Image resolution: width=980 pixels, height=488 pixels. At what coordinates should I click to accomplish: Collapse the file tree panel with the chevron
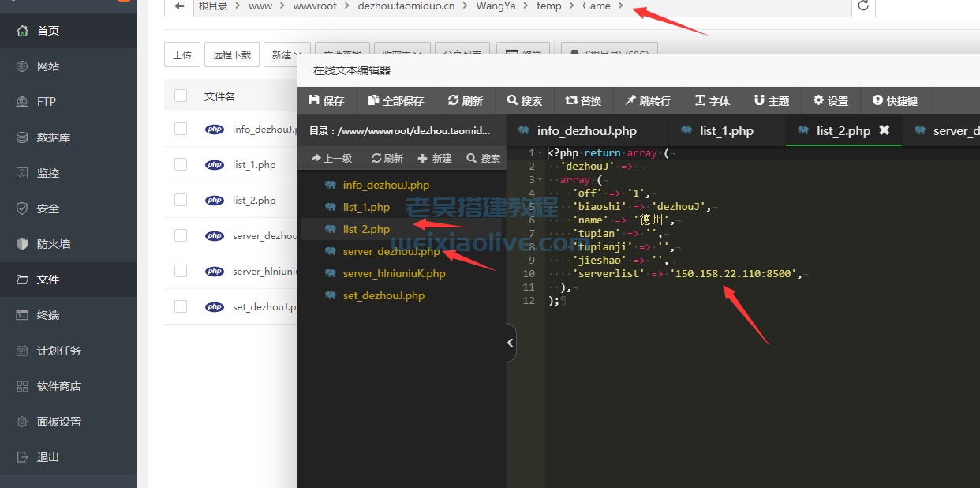coord(510,343)
